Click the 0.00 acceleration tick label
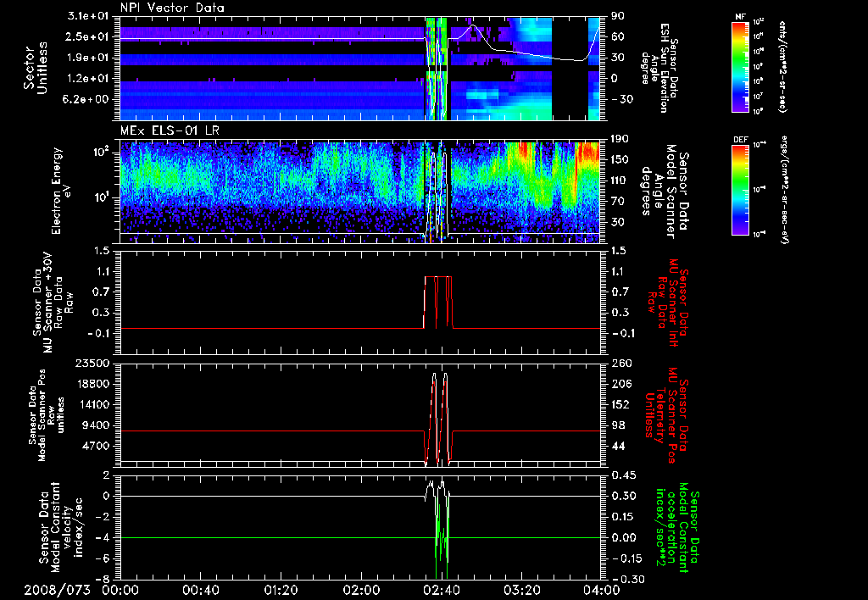Image resolution: width=868 pixels, height=600 pixels. [x=623, y=537]
